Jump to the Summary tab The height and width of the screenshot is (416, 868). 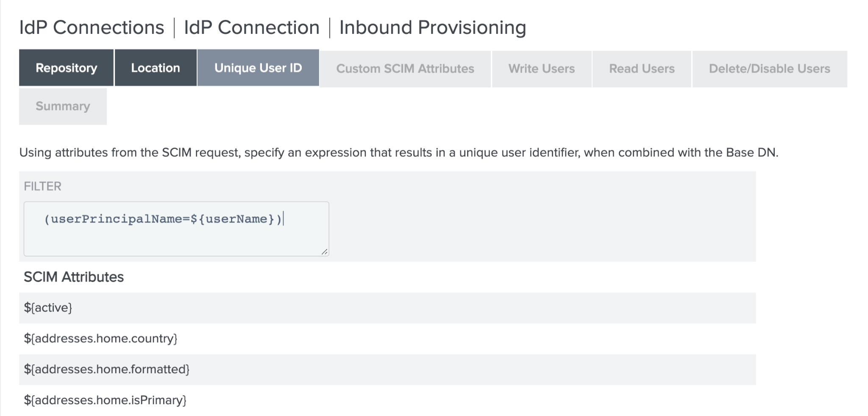(x=63, y=106)
